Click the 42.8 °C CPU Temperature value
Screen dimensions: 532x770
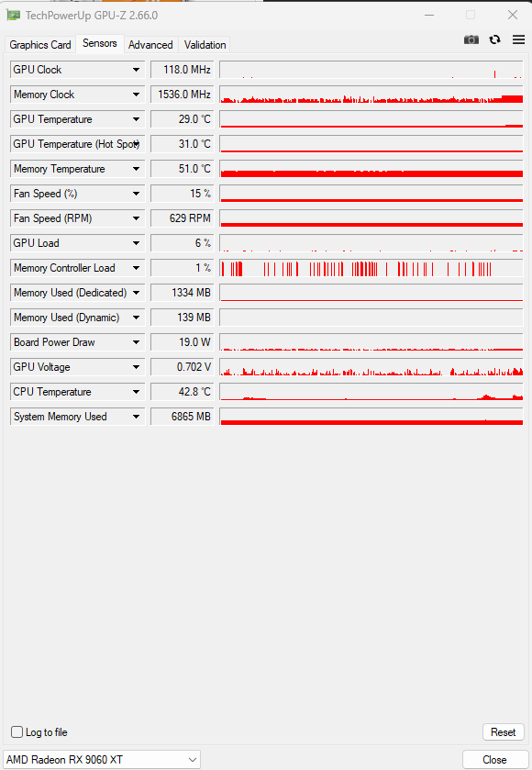[183, 392]
